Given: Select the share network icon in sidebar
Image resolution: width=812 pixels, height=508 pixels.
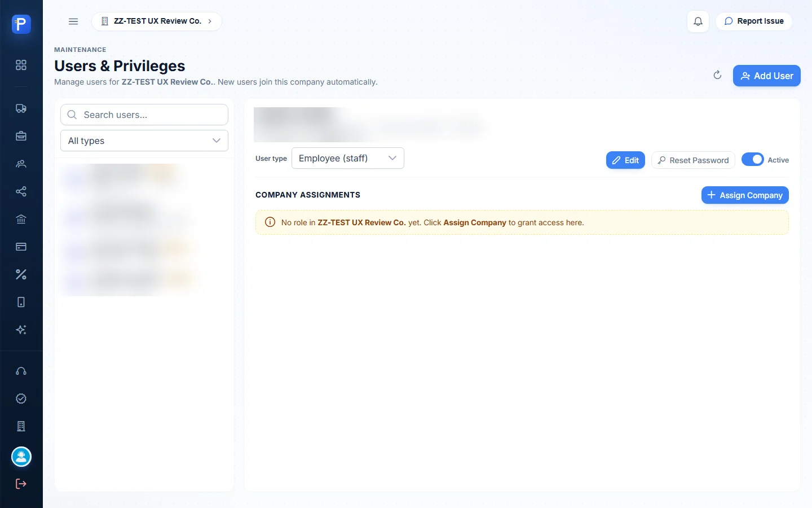Looking at the screenshot, I should point(21,191).
